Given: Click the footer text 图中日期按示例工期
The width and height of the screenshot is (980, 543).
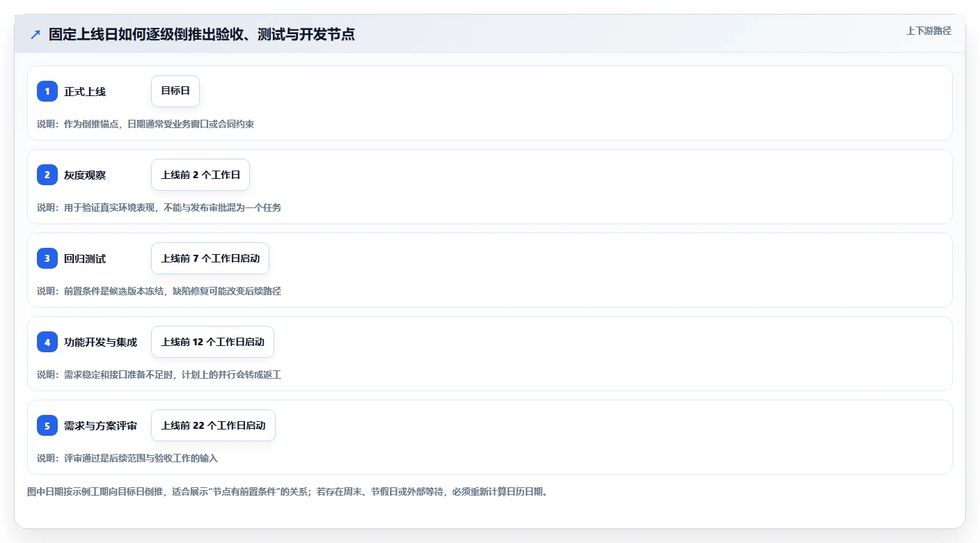Looking at the screenshot, I should (x=287, y=491).
